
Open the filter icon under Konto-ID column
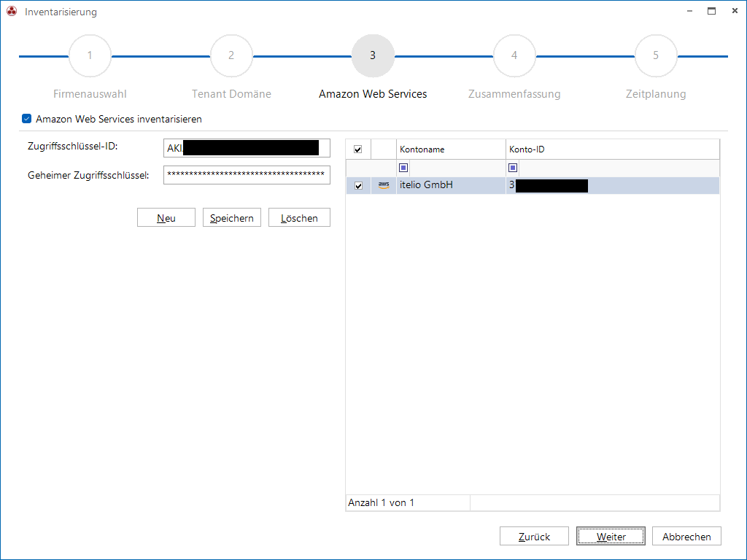tap(513, 168)
